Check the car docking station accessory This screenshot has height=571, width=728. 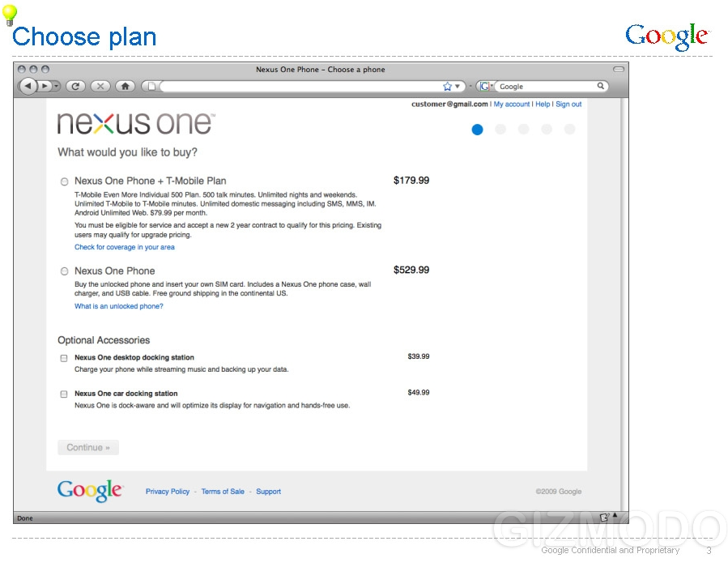(64, 394)
